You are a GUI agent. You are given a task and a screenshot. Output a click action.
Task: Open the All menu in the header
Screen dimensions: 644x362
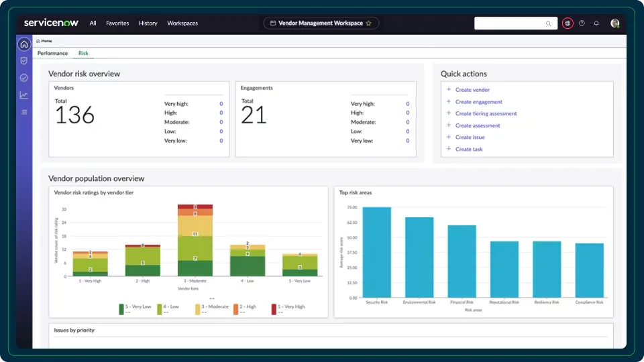[x=93, y=23]
